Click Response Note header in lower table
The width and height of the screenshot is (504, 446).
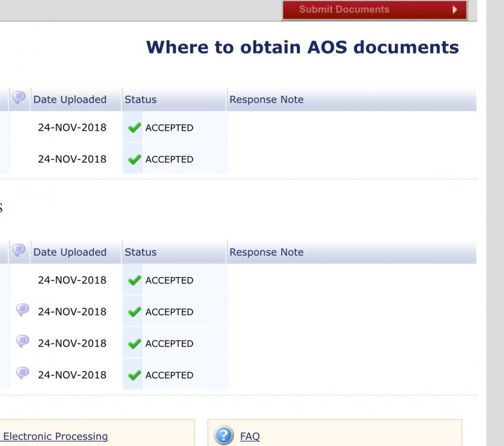[x=267, y=252]
